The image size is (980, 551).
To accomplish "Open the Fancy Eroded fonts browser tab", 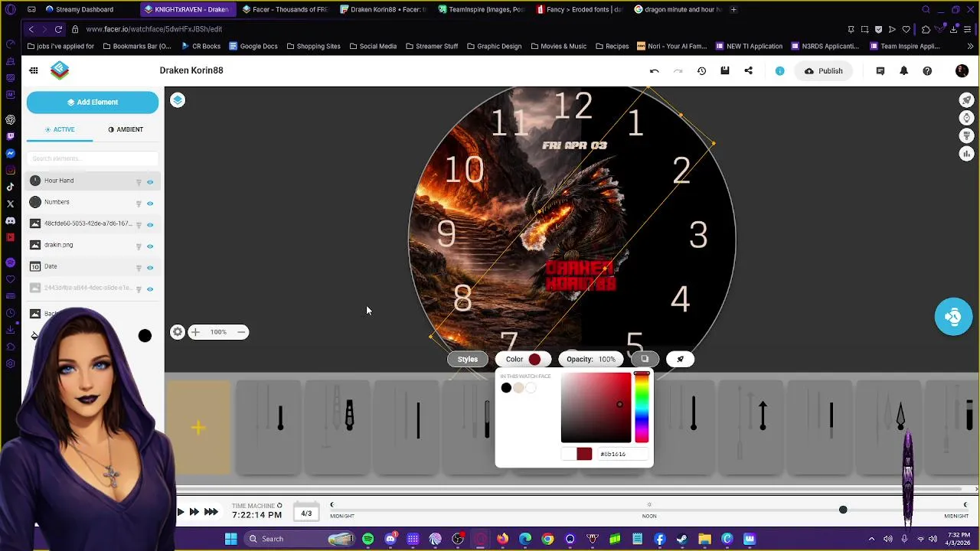I will point(580,9).
